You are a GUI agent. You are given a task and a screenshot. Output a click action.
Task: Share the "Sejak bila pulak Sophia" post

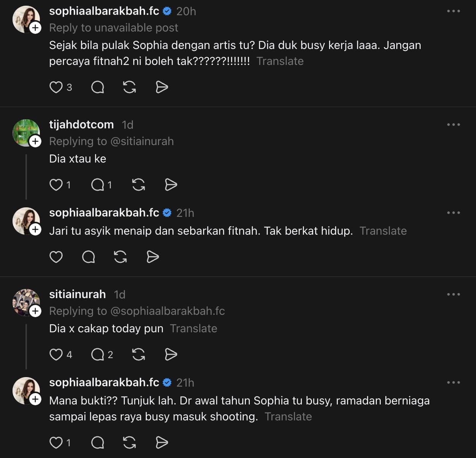(162, 87)
